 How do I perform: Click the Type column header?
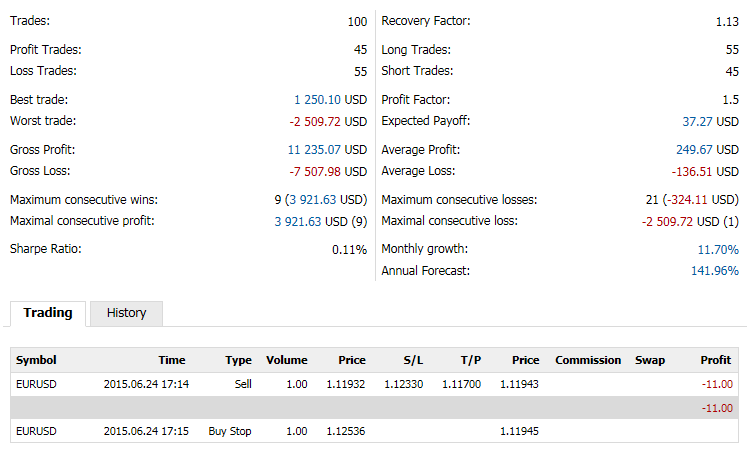238,360
